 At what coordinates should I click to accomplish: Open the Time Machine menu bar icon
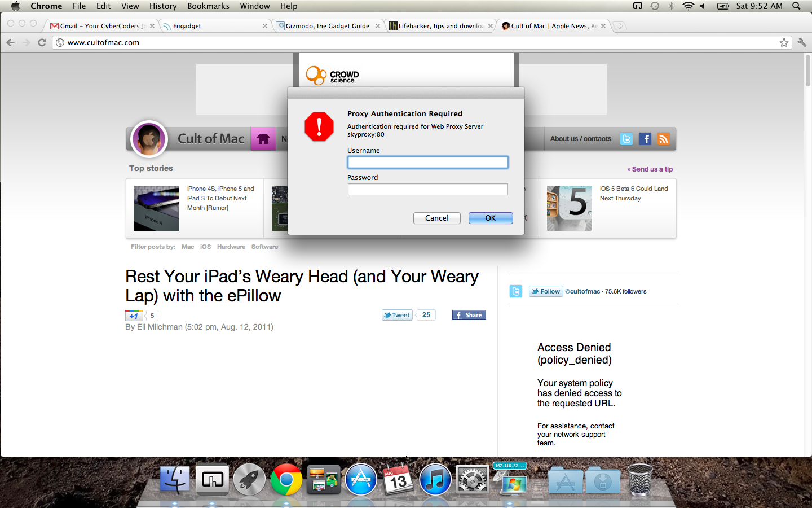(655, 6)
